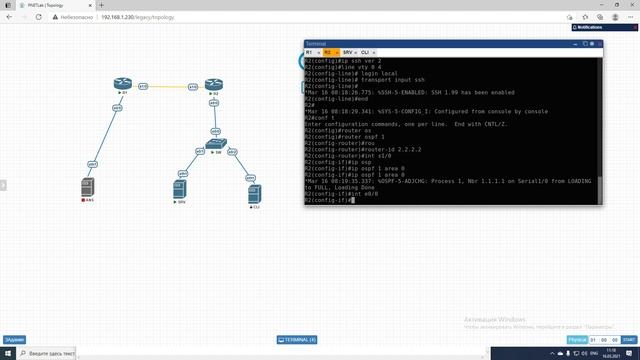This screenshot has height=360, width=640.
Task: Switch to SRV terminal tab
Action: point(347,53)
